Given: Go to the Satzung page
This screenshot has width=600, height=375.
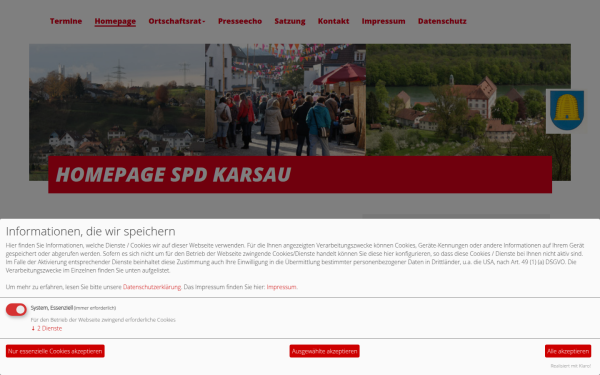Looking at the screenshot, I should (290, 21).
